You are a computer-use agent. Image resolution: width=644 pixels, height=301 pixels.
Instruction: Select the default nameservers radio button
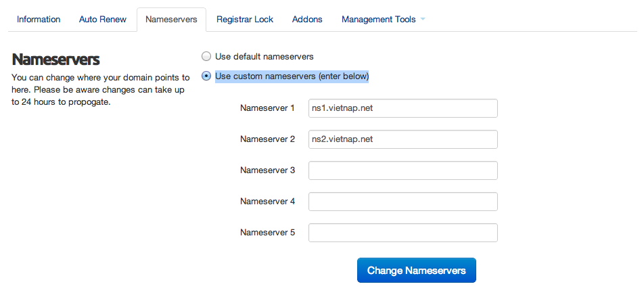(206, 56)
